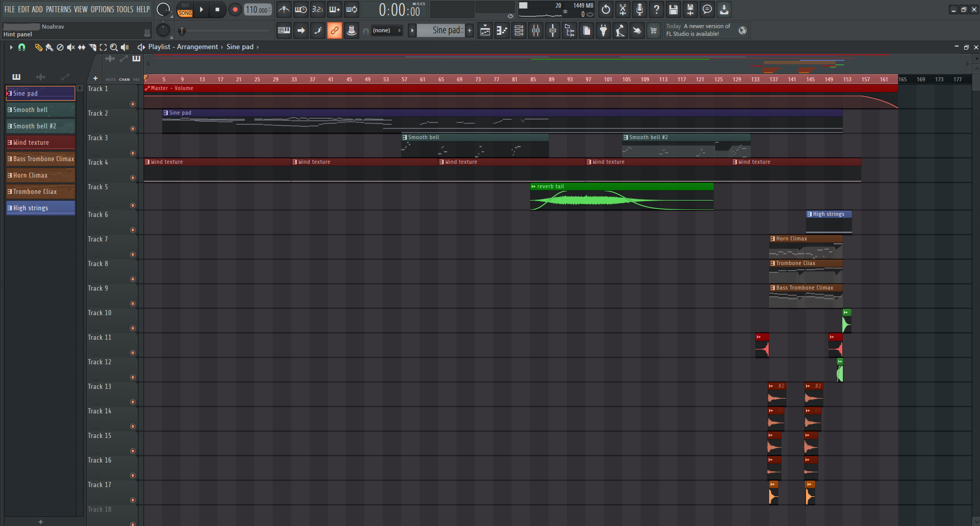
Task: Toggle the link-to-controller multilink button
Action: point(335,31)
